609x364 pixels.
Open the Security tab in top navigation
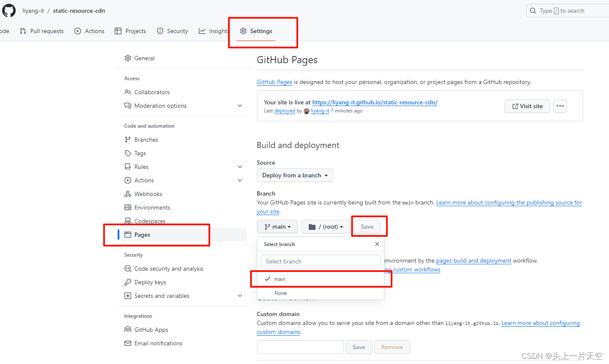point(172,31)
